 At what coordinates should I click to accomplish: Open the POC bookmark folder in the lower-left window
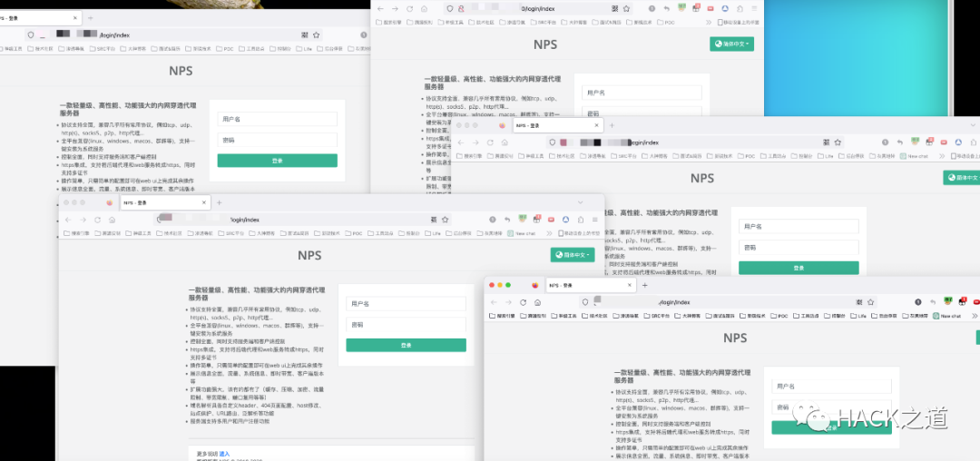(x=353, y=233)
